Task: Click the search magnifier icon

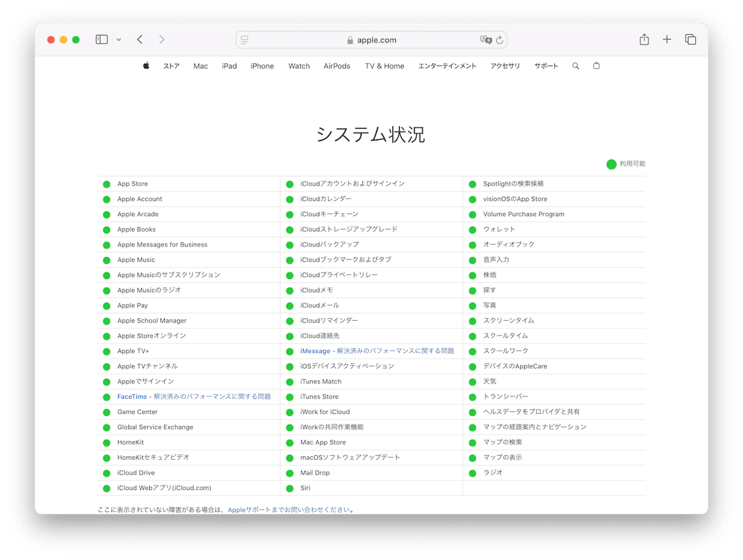Action: [x=576, y=66]
